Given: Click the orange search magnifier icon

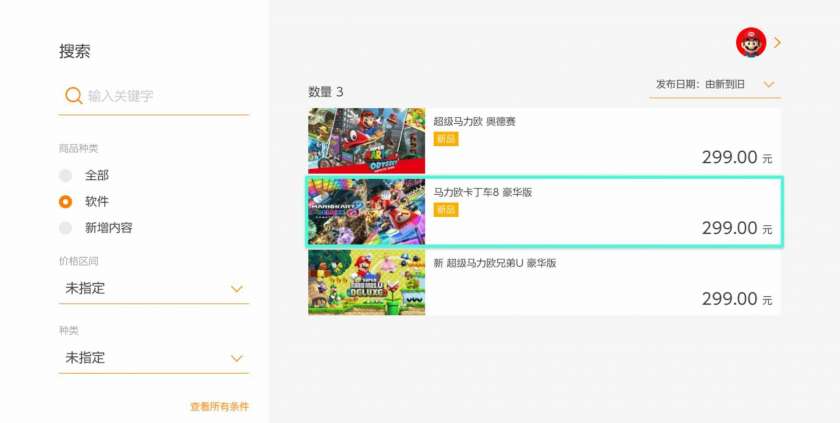Looking at the screenshot, I should pos(73,96).
